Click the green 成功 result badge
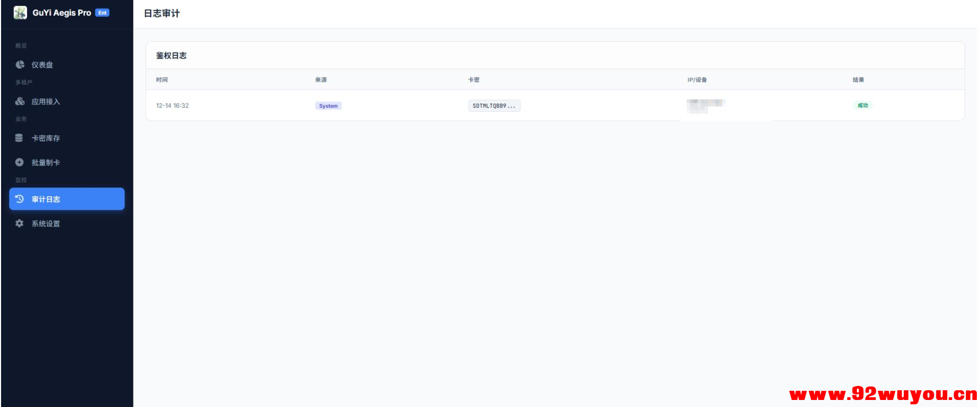Viewport: 980px width, 407px height. tap(862, 105)
